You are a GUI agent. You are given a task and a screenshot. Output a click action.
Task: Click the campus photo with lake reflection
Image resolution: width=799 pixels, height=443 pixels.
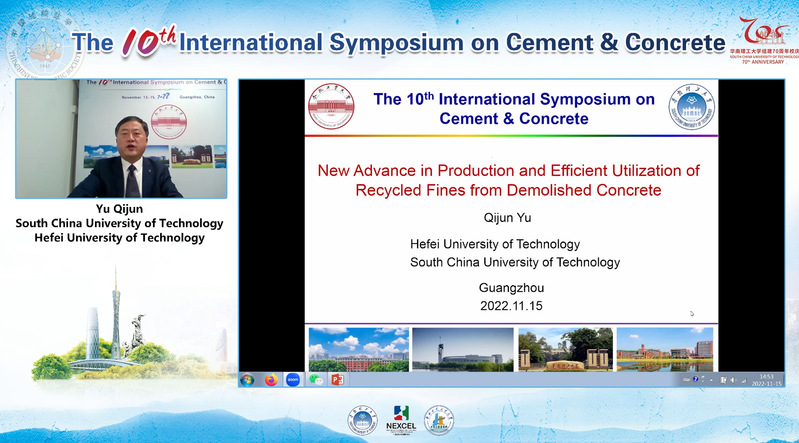[x=664, y=349]
